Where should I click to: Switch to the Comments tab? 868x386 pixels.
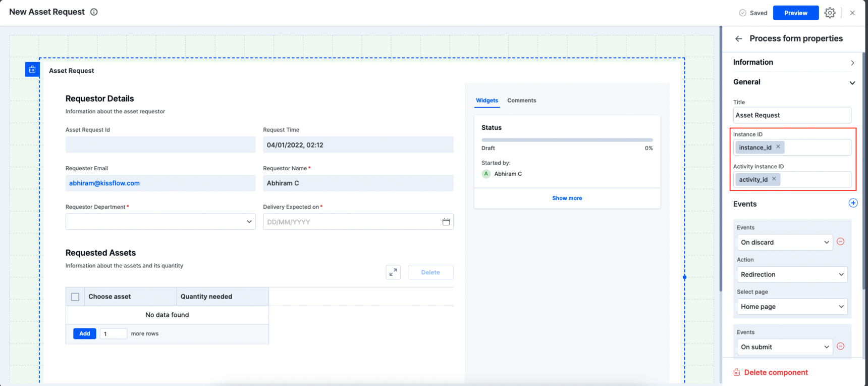pyautogui.click(x=521, y=101)
